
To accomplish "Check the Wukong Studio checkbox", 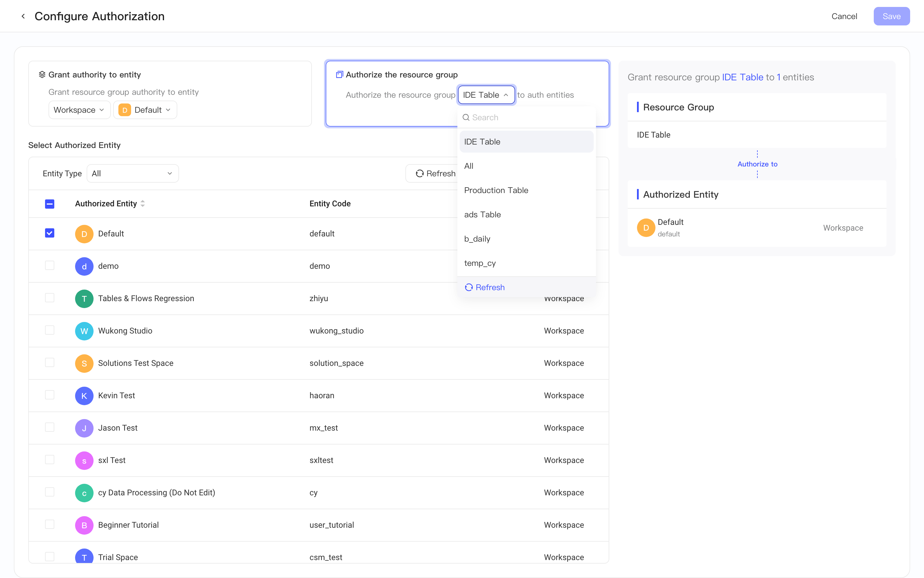I will coord(50,330).
